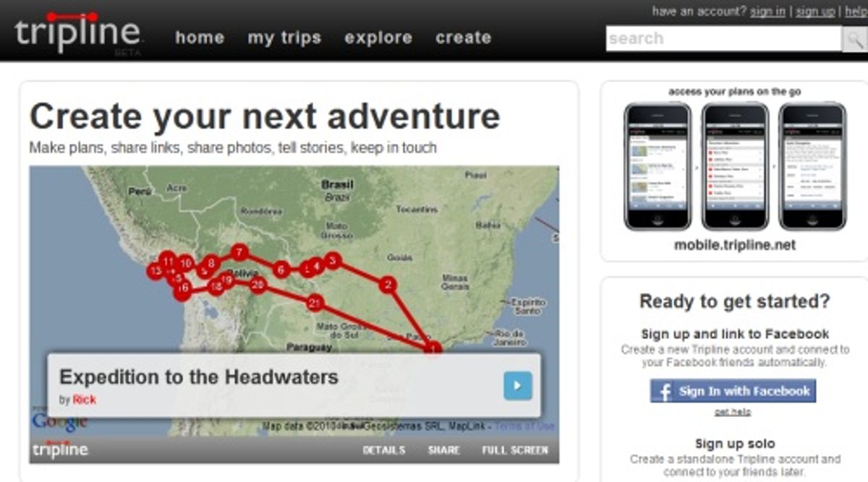Click FULL SCREEN below the map
Image resolution: width=868 pixels, height=482 pixels.
(515, 450)
